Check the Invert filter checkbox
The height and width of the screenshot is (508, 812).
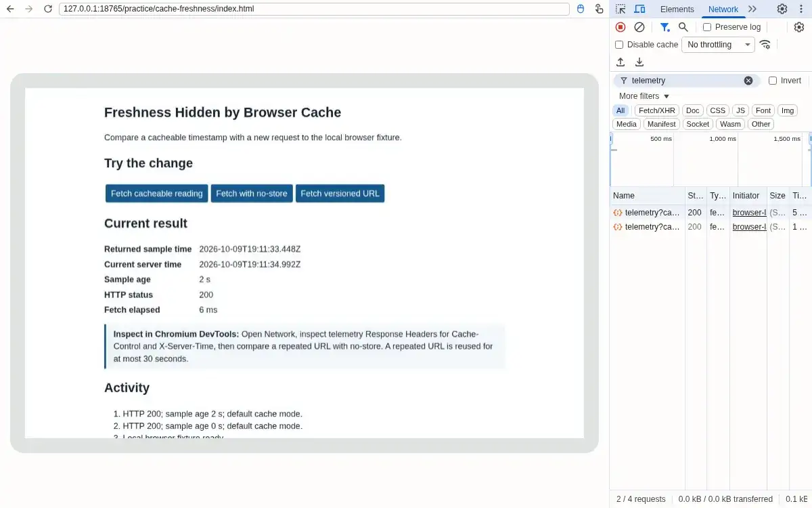pos(773,81)
